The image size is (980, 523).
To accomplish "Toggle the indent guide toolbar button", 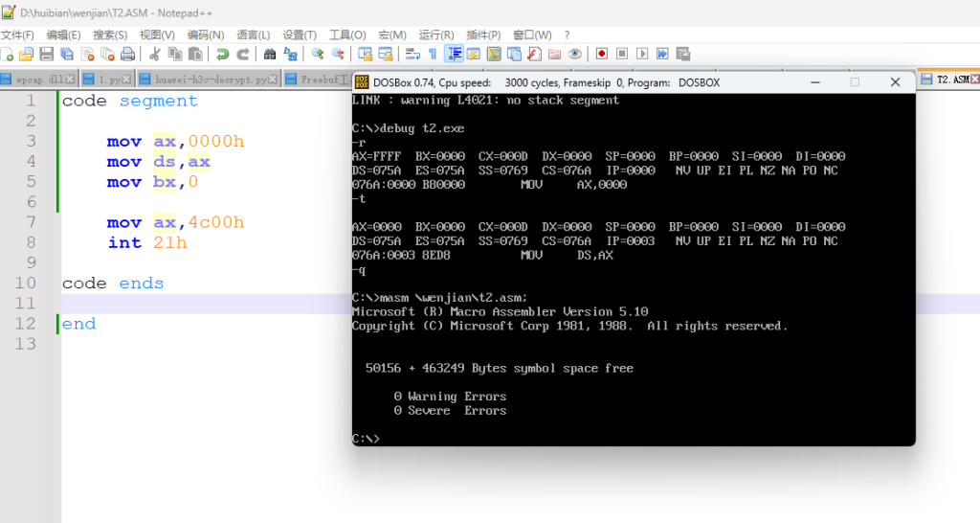I will 454,54.
